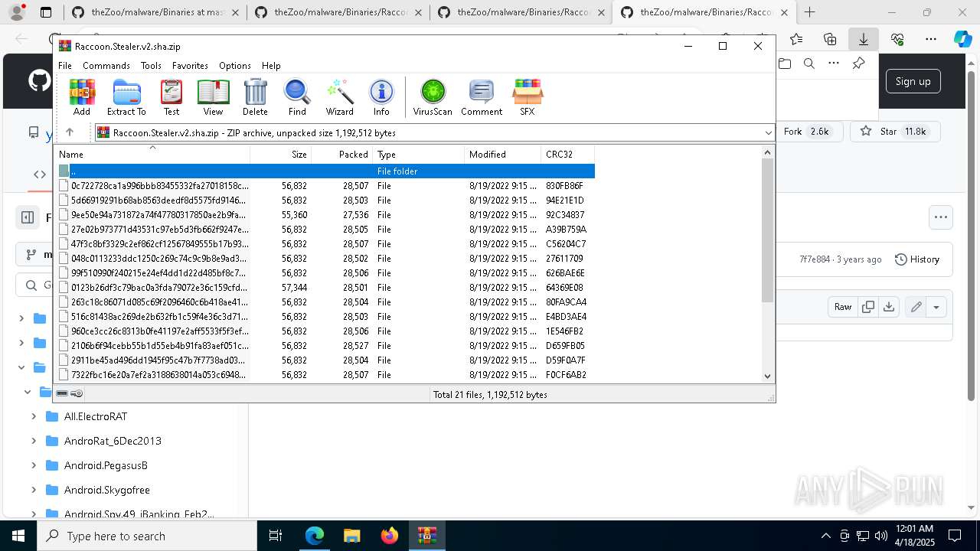Open the Options menu

click(235, 66)
